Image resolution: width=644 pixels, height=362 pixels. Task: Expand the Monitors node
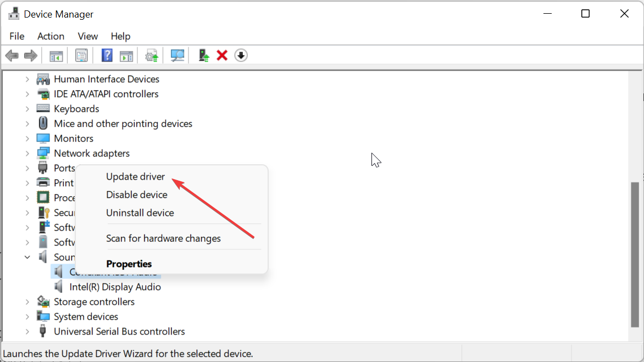click(27, 138)
